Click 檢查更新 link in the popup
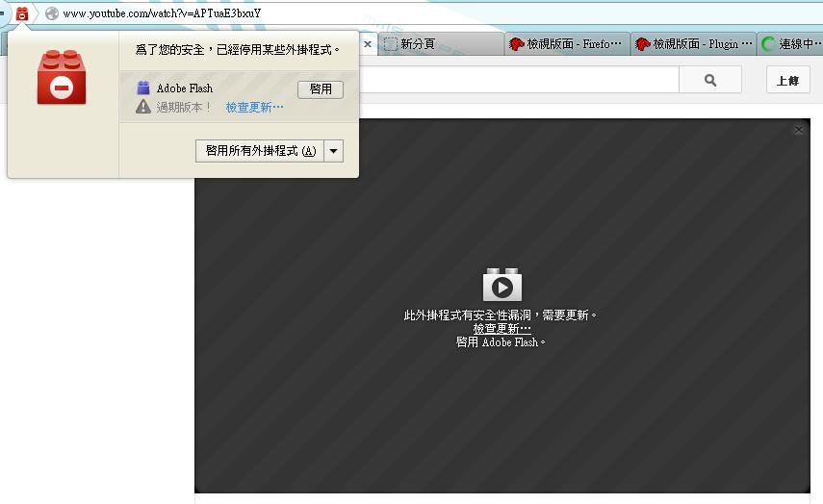This screenshot has width=823, height=504. [254, 107]
